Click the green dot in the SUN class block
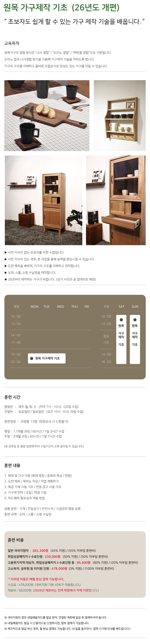Viewport: 150px width, 644px height. (x=135, y=320)
